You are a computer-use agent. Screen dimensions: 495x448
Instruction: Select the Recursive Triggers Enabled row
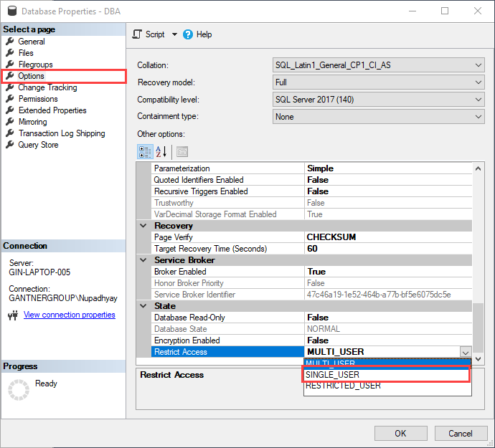[311, 191]
